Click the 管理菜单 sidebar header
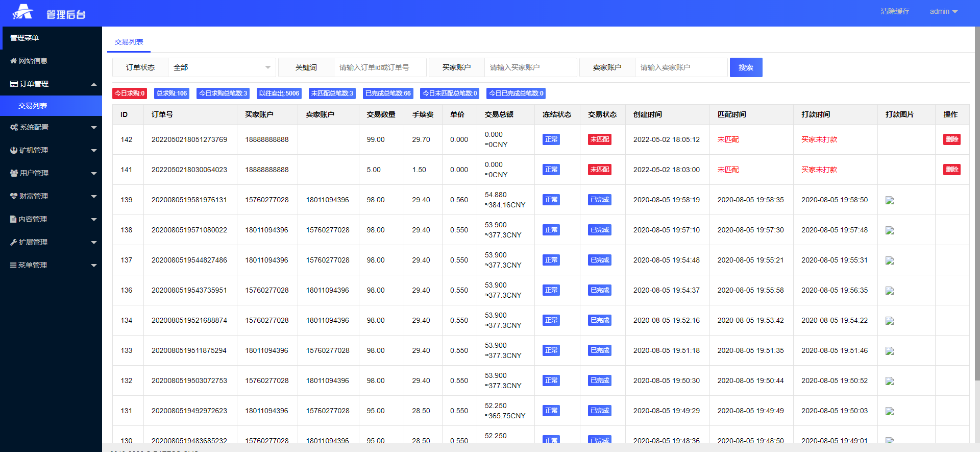The width and height of the screenshot is (980, 452). 51,38
